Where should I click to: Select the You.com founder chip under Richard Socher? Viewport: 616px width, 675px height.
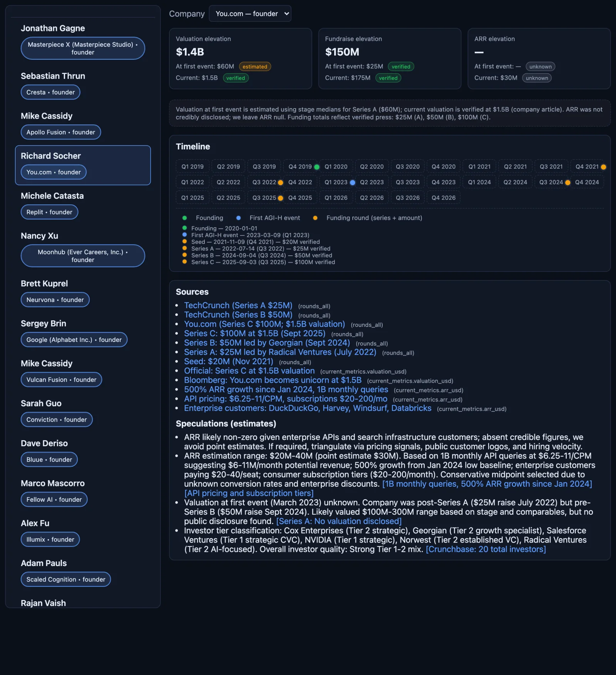(x=54, y=172)
